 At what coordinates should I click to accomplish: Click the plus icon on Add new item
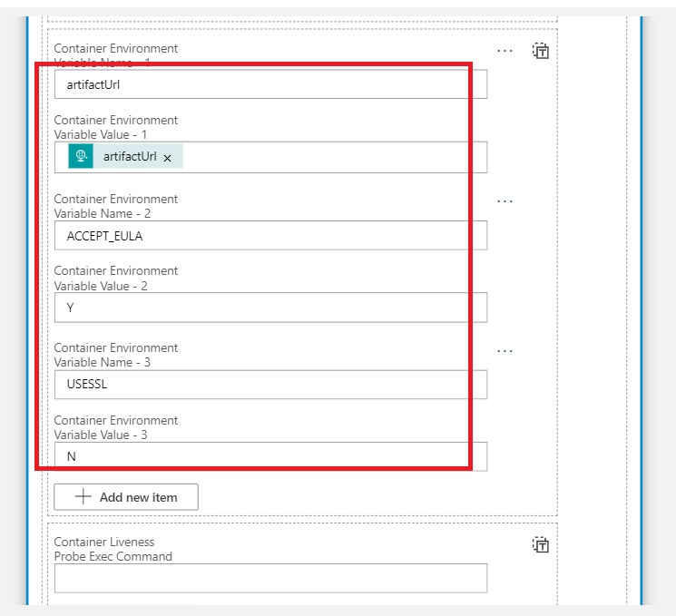coord(83,497)
